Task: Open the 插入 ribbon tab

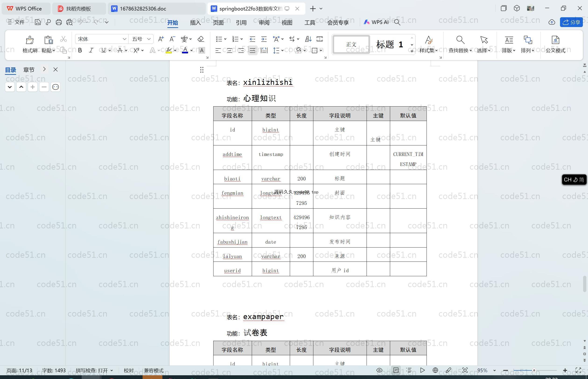Action: (x=195, y=22)
